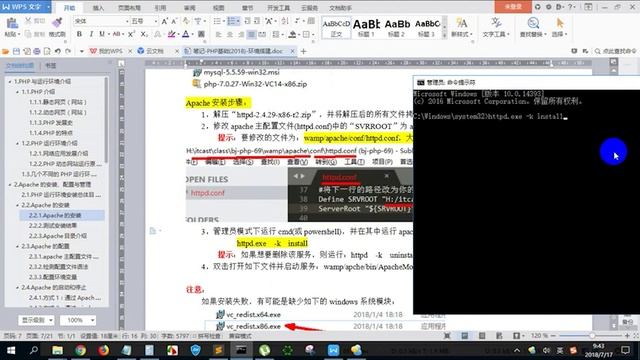
Task: Click paragraph shading bucket icon
Action: tap(292, 35)
